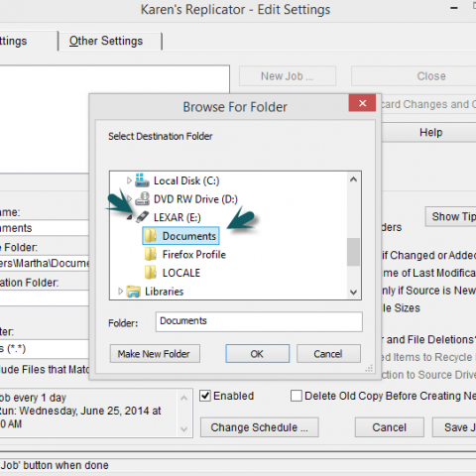Click the schedule box scroll up arrow
476x476 pixels.
184,398
